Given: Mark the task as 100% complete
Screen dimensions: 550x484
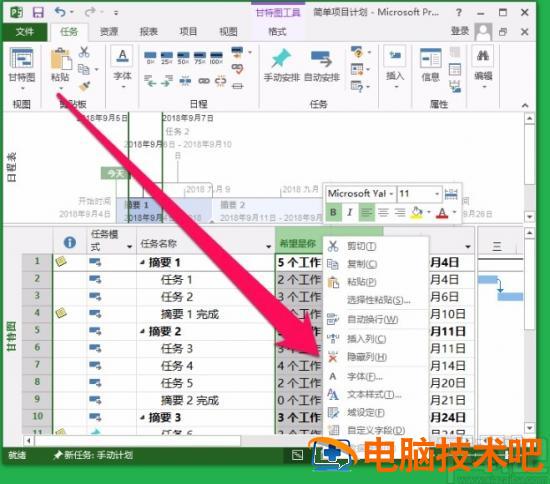Looking at the screenshot, I should click(x=216, y=58).
